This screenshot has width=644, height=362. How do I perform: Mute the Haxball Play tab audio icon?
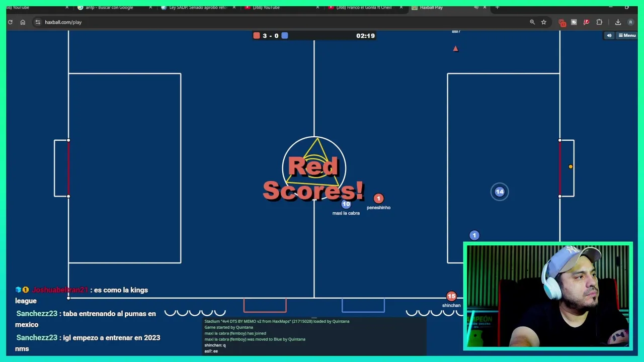coord(476,8)
